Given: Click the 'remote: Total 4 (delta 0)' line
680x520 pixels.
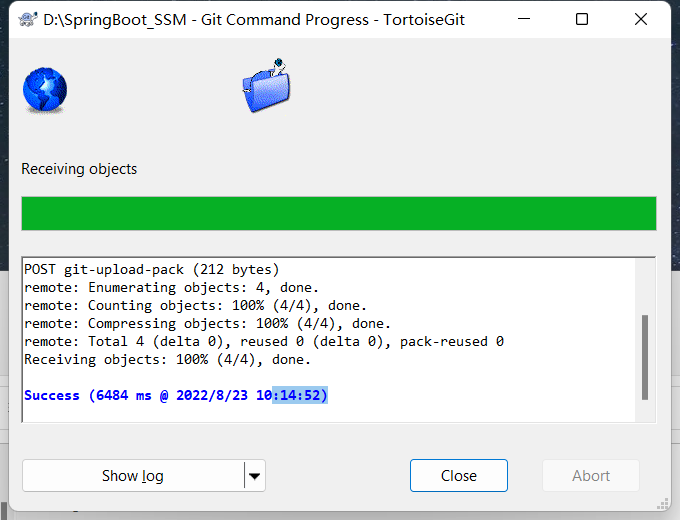Looking at the screenshot, I should pyautogui.click(x=264, y=342).
